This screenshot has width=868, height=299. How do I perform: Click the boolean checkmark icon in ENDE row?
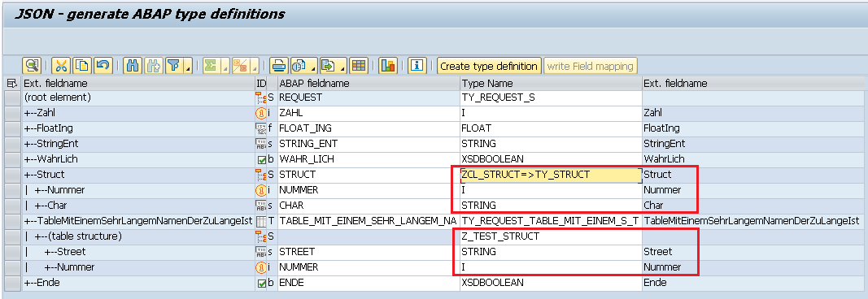(261, 283)
